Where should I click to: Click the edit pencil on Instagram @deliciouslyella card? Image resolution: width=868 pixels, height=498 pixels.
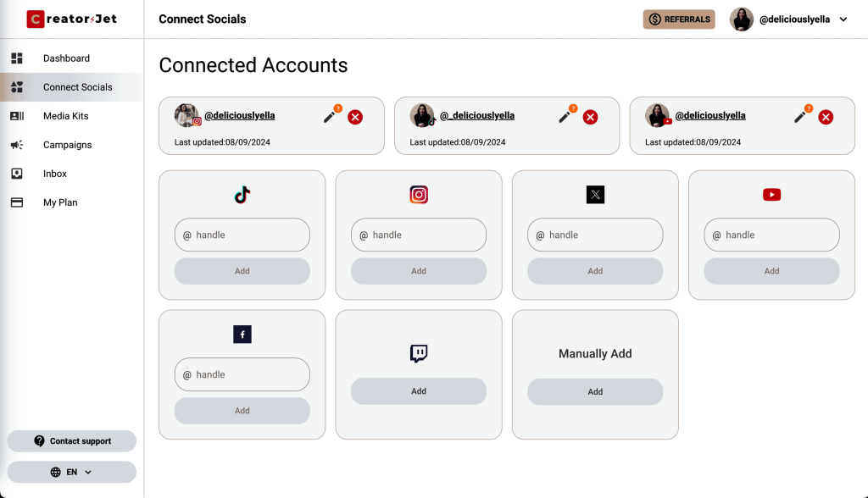[x=330, y=117]
